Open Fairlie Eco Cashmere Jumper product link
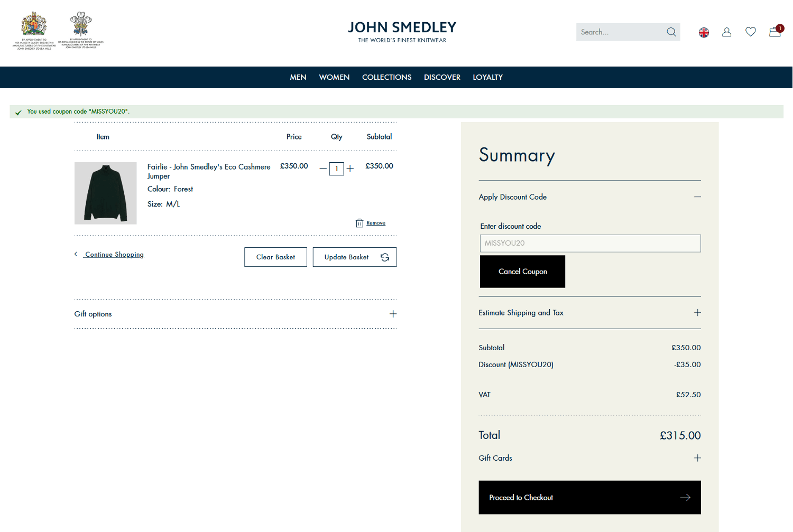 point(209,171)
